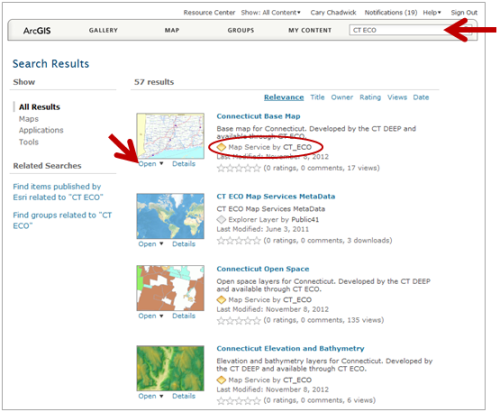Open Public41 owner link

(x=305, y=220)
